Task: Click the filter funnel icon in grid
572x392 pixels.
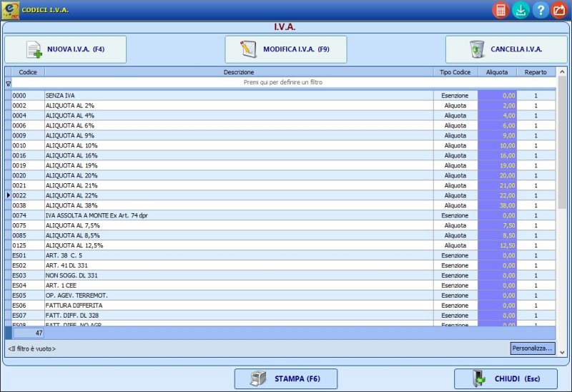Action: (8, 83)
